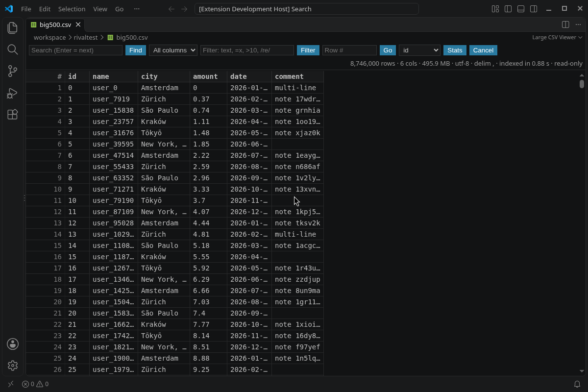Open the editor More Actions ellipsis

point(578,24)
